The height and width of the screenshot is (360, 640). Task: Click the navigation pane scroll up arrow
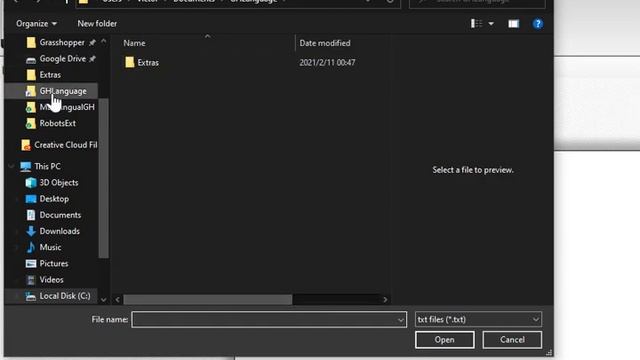pos(104,42)
